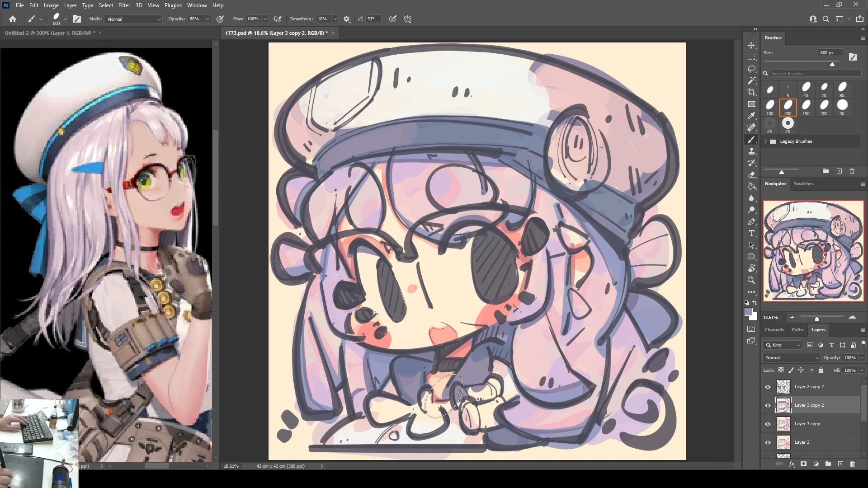This screenshot has width=868, height=488.
Task: Select the Crop tool
Action: pos(751,92)
